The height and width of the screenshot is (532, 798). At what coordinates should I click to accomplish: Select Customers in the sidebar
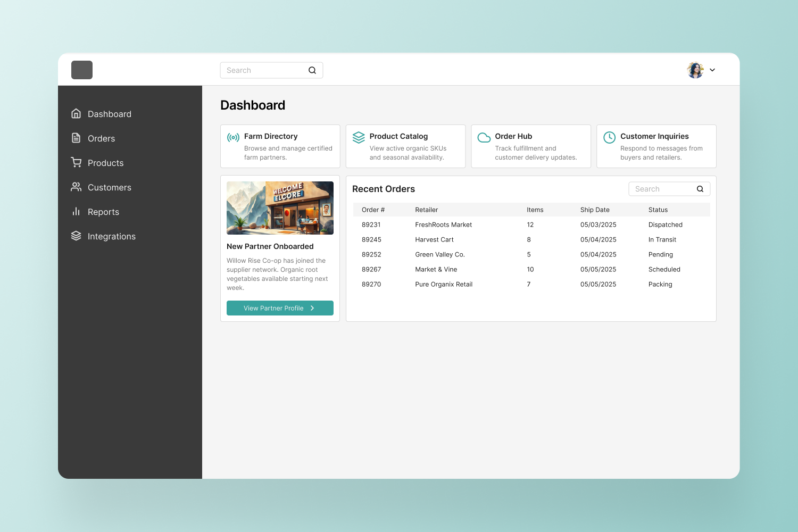(x=110, y=187)
